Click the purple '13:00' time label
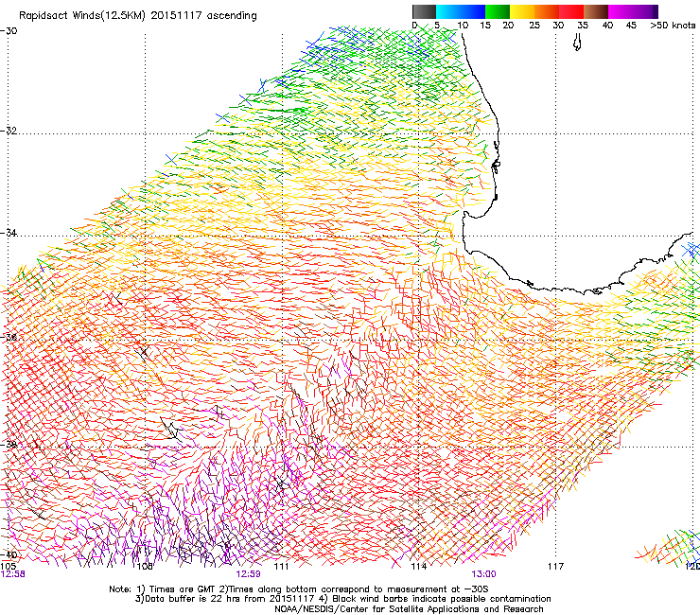Image resolution: width=700 pixels, height=615 pixels. coord(483,574)
